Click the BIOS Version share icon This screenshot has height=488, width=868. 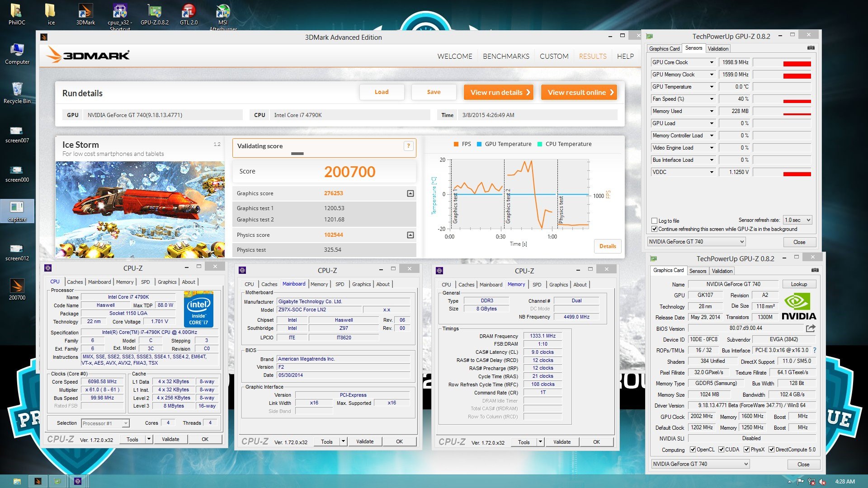click(811, 328)
